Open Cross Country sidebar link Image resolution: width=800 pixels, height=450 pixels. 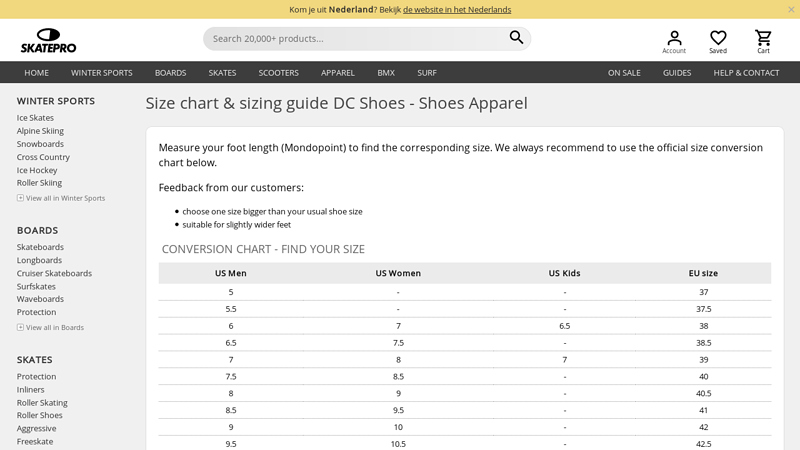[43, 157]
